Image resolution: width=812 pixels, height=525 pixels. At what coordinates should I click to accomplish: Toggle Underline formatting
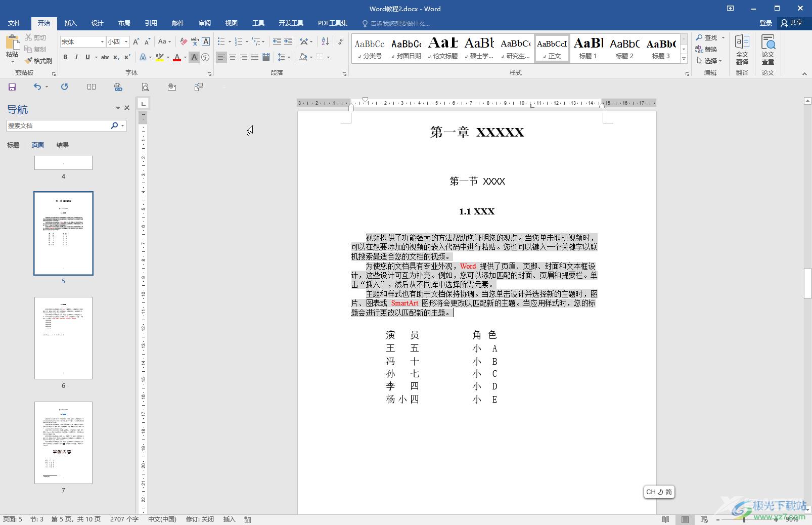[x=87, y=57]
